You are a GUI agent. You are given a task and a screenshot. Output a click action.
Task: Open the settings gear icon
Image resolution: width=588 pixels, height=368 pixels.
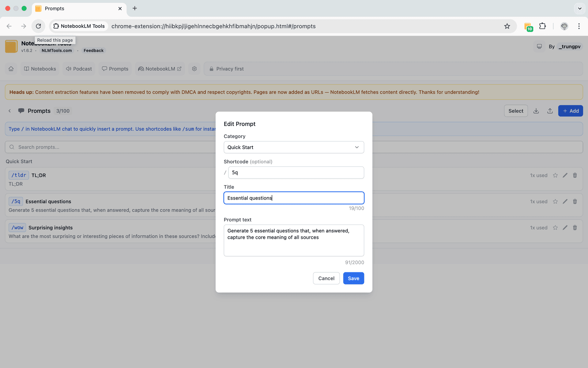pos(194,69)
